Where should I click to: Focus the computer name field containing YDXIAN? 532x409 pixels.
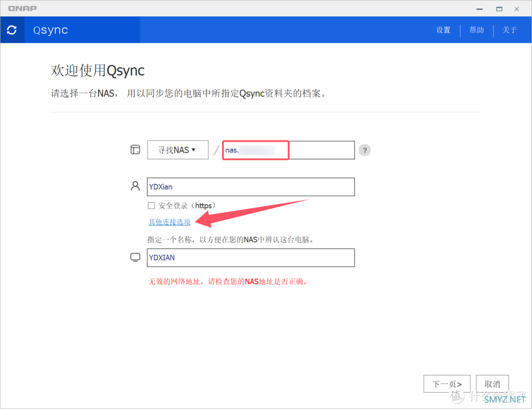pyautogui.click(x=251, y=258)
